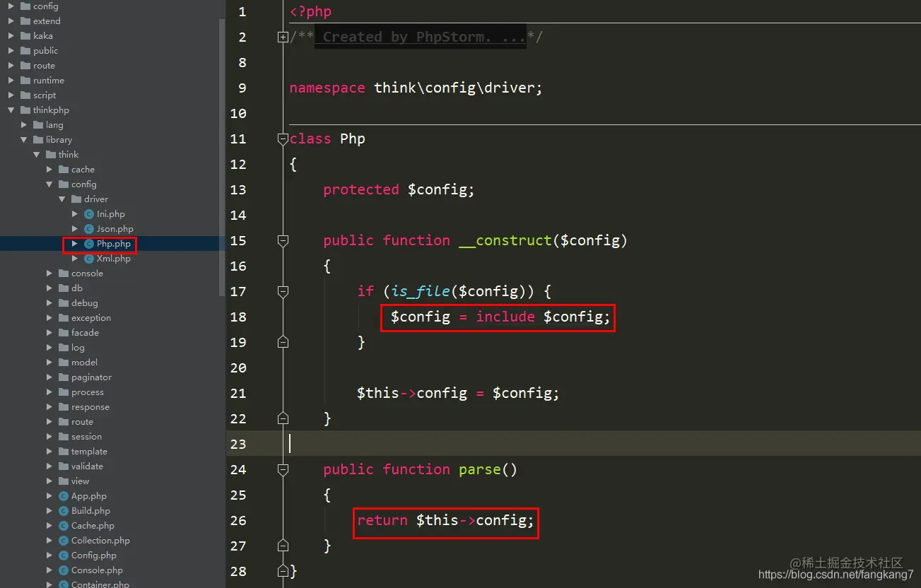
Task: Unfold the collapsed doc comment on line 2
Action: click(x=283, y=37)
